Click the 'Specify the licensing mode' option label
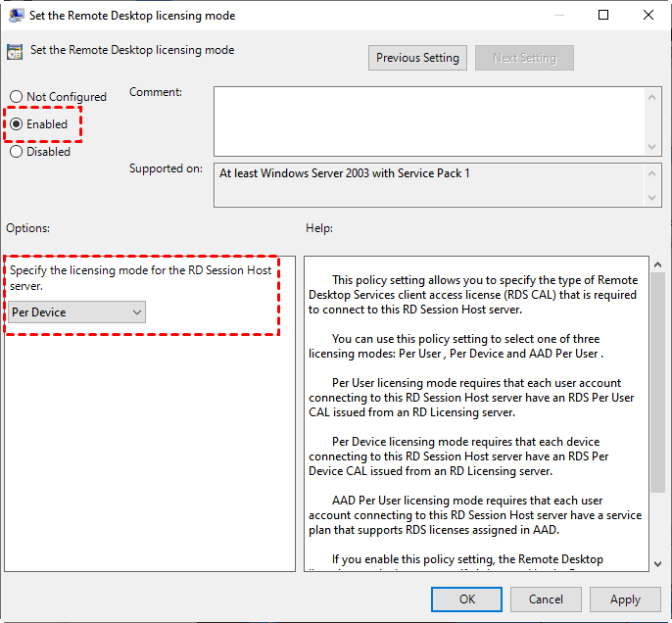 (141, 278)
